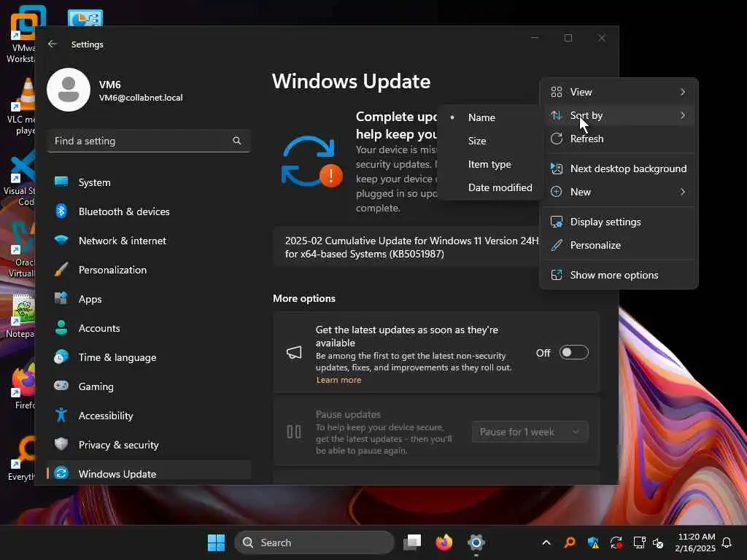Click the Windows Update sync status icon

(311, 162)
